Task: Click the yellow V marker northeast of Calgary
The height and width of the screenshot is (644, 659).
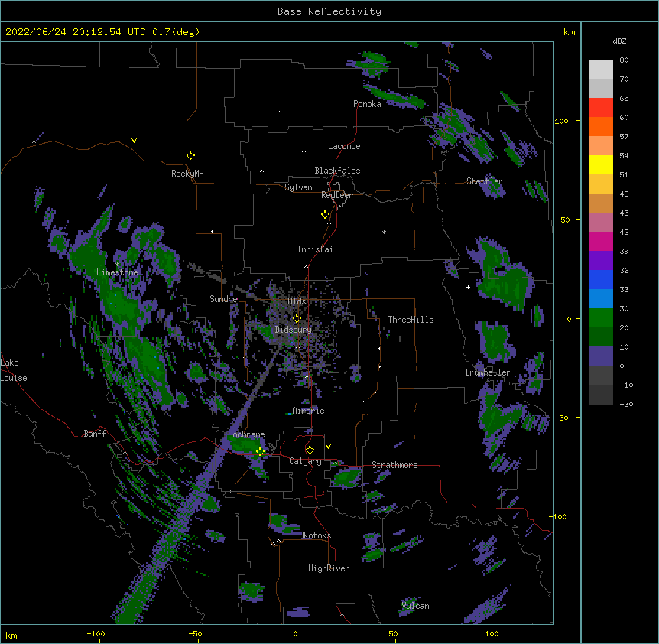Action: coord(328,447)
